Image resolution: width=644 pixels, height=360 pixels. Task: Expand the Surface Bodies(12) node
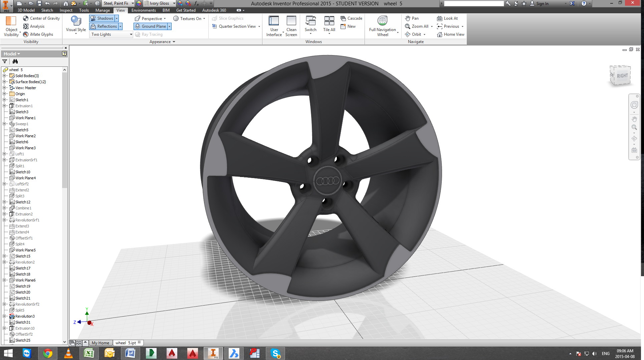4,82
